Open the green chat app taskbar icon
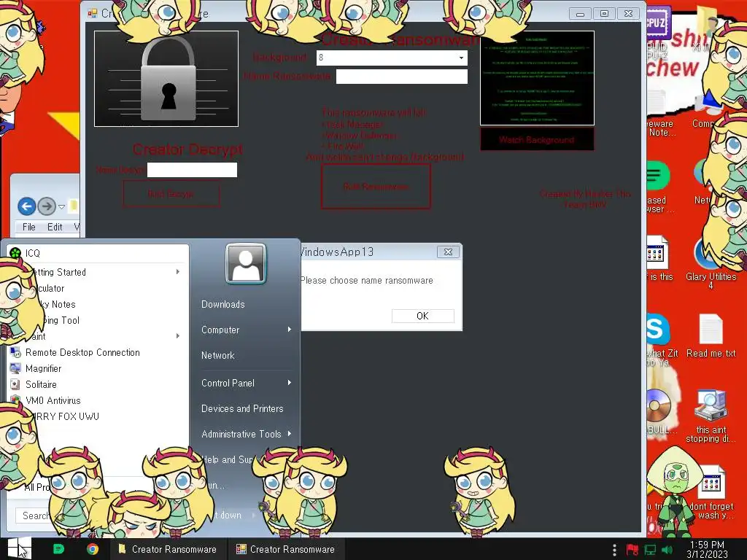This screenshot has height=560, width=747. (x=58, y=549)
